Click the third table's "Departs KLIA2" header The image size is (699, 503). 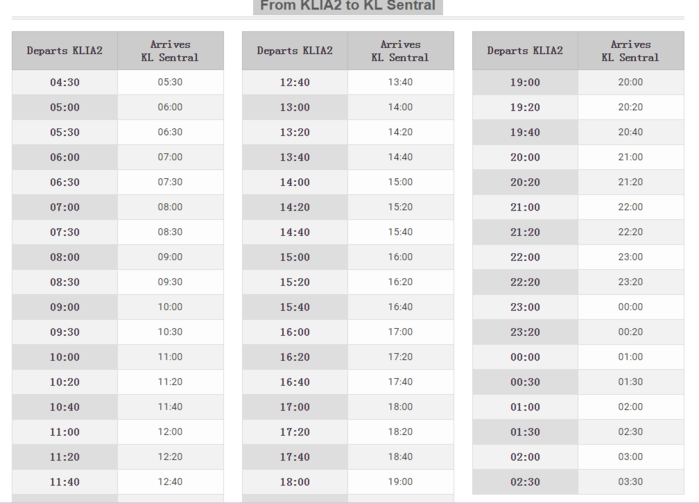point(525,51)
